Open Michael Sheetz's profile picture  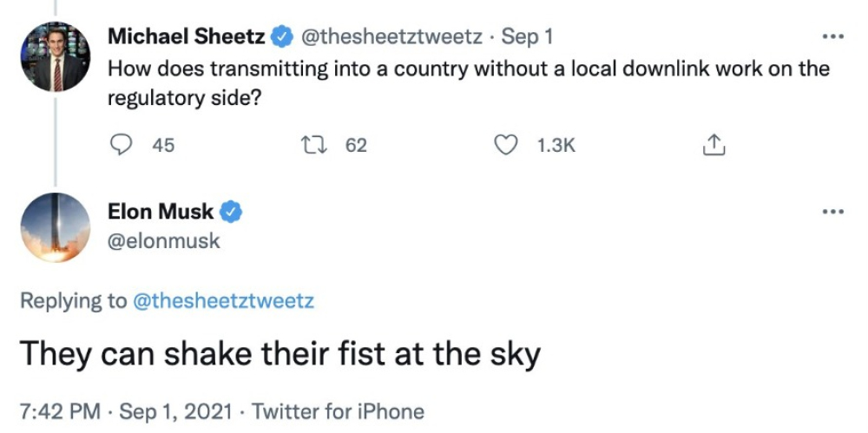pyautogui.click(x=56, y=57)
